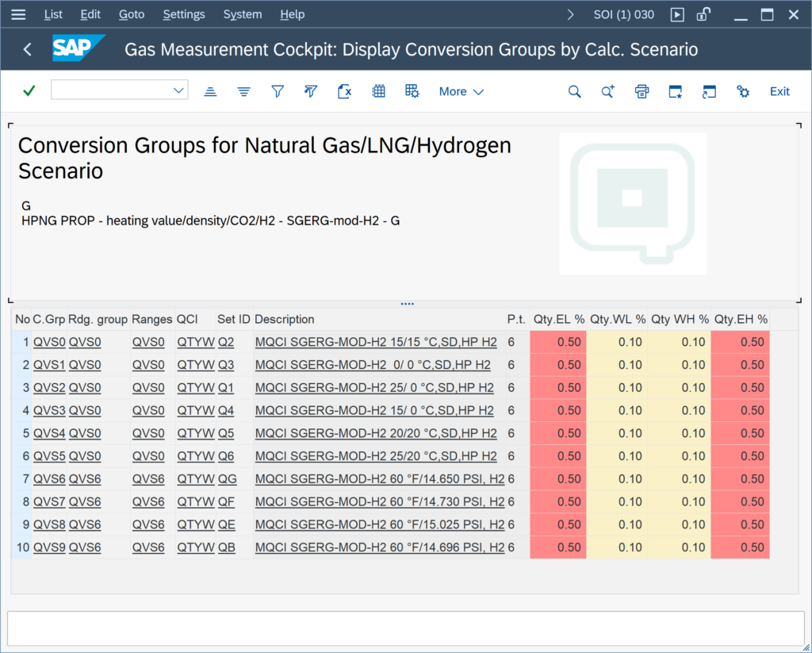The image size is (812, 653).
Task: Click Set ID link QG
Action: 227,479
